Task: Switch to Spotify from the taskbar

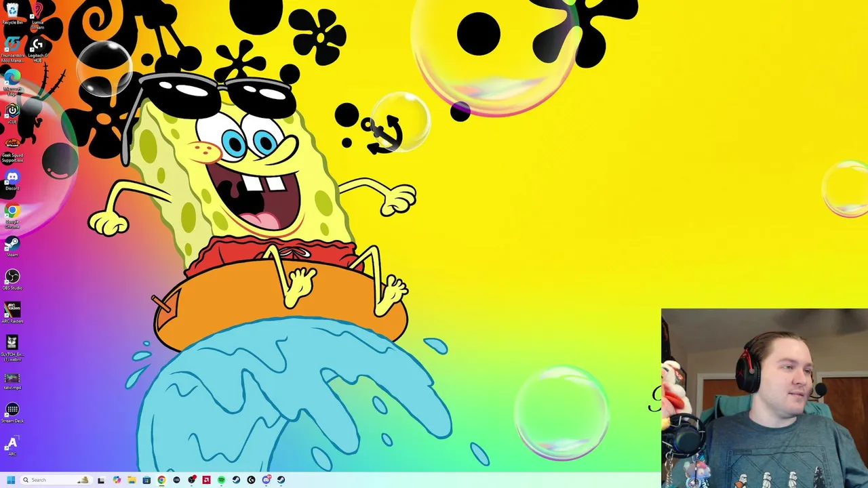Action: click(x=221, y=480)
